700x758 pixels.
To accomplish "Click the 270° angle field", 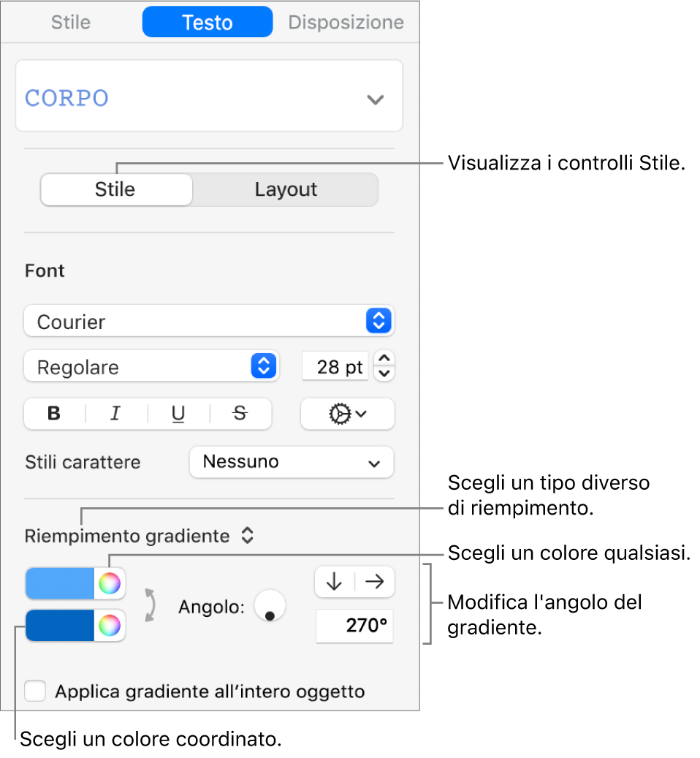I will point(354,626).
